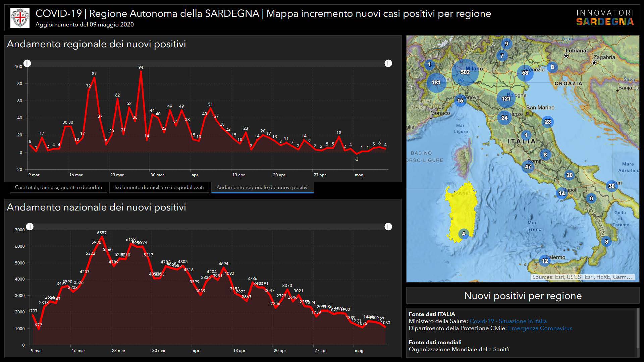Click the Innovatori Sardegna logo
Viewport: 644px width, 362px height.
(605, 18)
